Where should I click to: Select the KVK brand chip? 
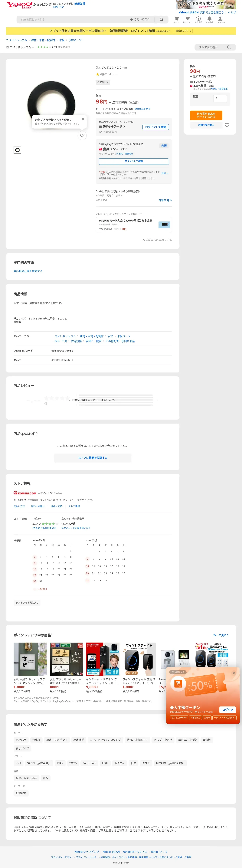click(18, 763)
